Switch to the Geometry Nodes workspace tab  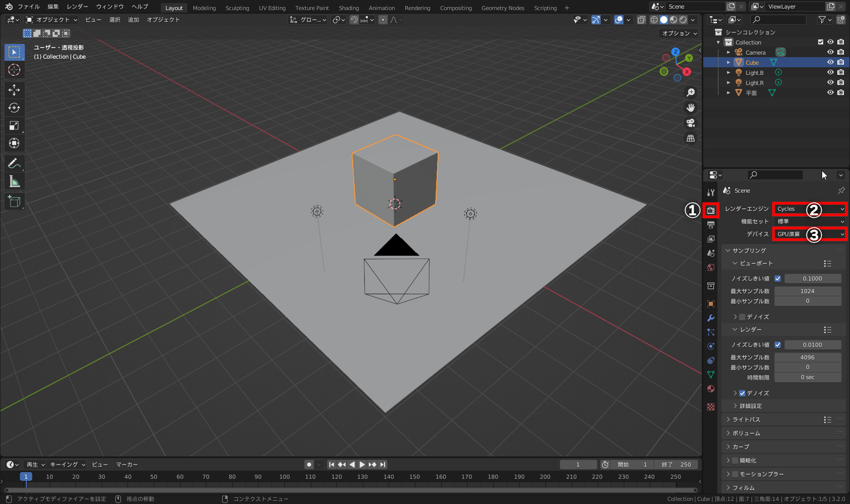click(503, 8)
